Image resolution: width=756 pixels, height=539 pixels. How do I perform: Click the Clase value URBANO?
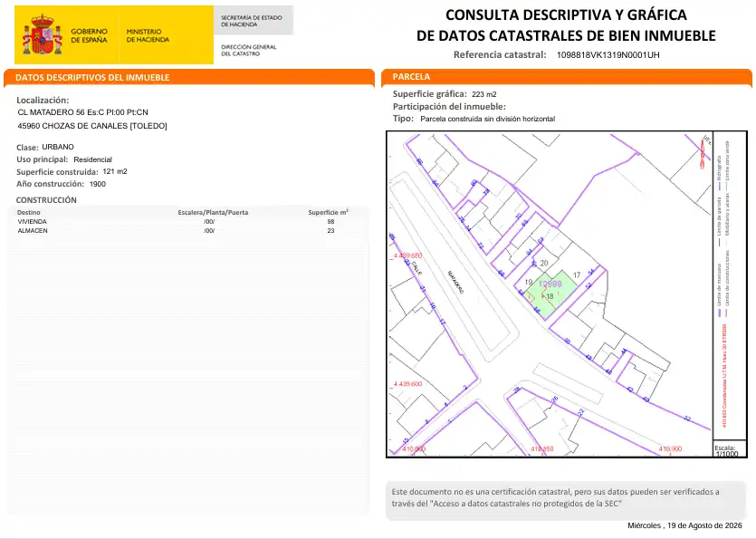tap(58, 147)
